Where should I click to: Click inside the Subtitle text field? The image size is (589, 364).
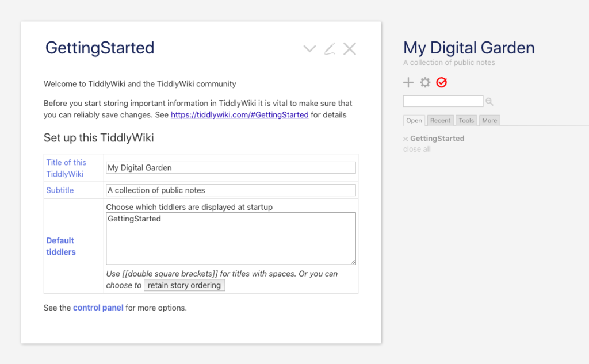coord(231,190)
